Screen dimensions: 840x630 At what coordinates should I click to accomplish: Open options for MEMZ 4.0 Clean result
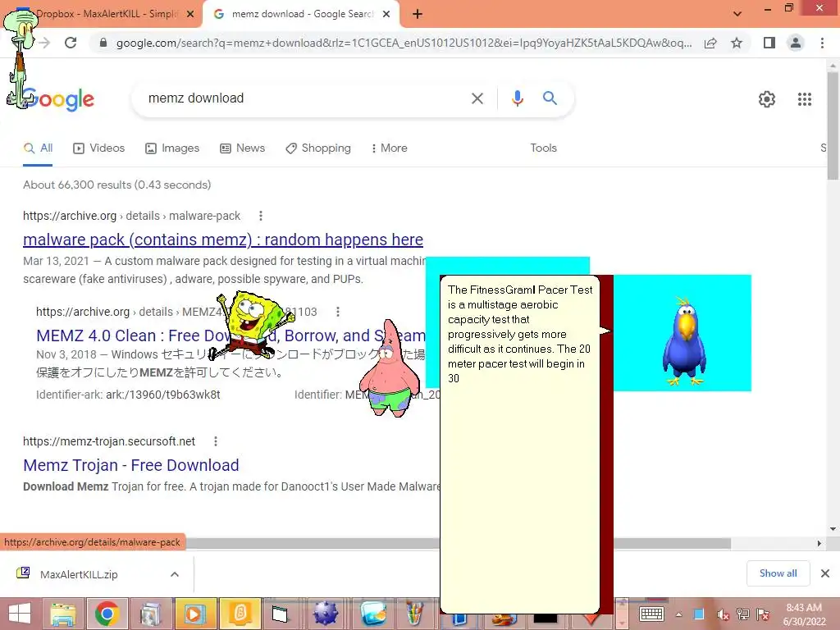[337, 312]
